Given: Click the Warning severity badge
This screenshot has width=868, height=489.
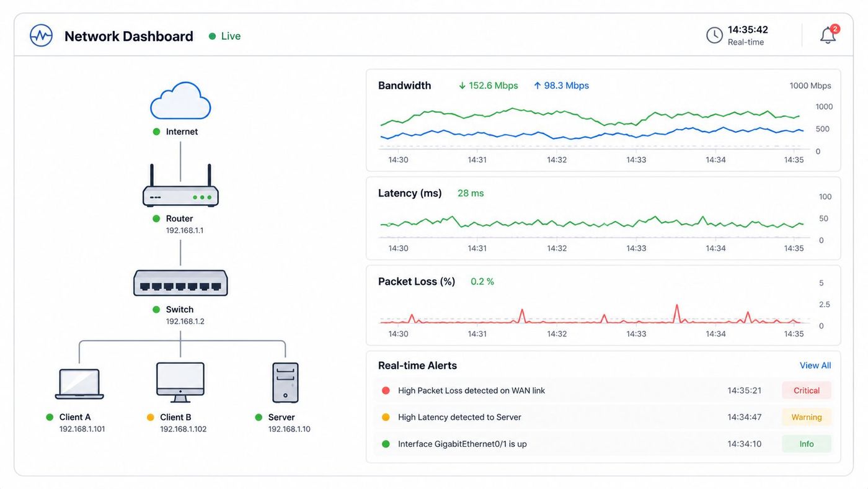Looking at the screenshot, I should coord(807,417).
